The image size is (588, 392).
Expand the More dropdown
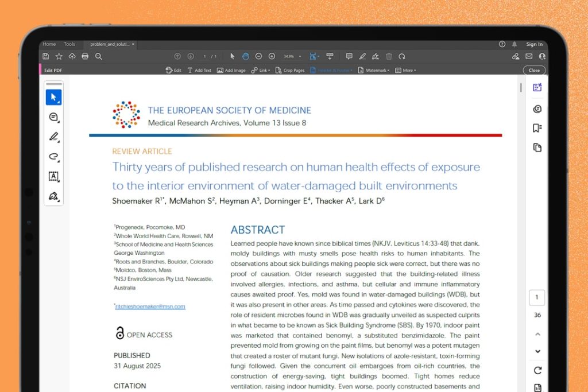[x=405, y=70]
